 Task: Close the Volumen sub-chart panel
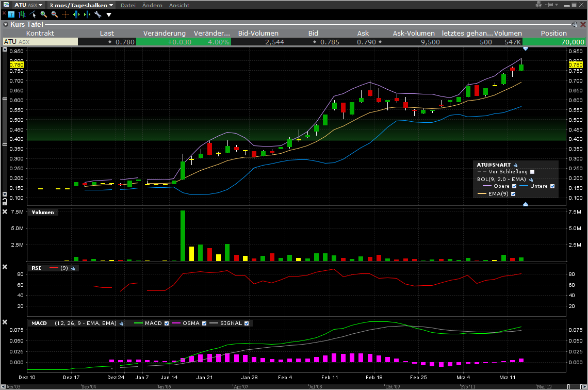5,212
